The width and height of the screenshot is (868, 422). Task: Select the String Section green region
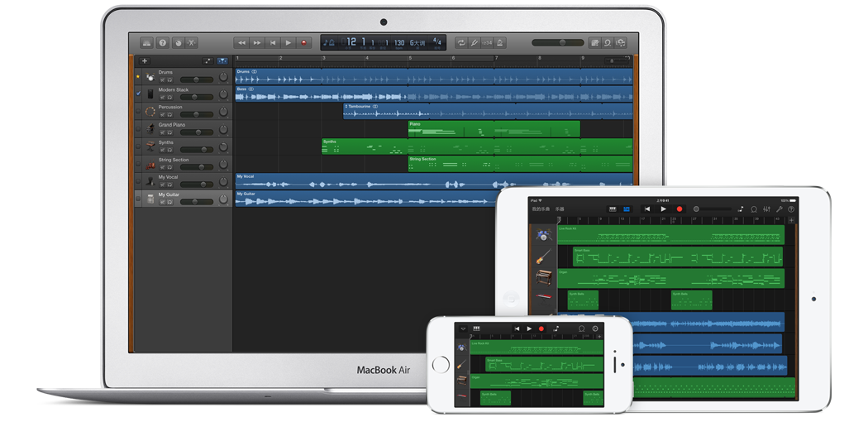(520, 164)
